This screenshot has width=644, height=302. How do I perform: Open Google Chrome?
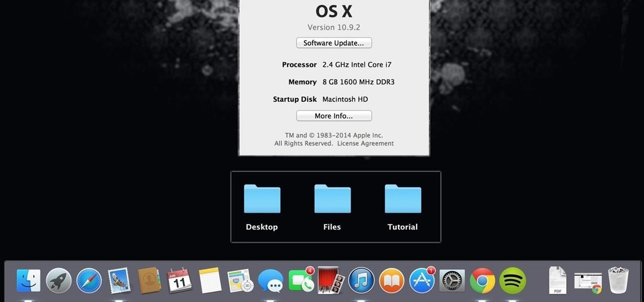481,280
